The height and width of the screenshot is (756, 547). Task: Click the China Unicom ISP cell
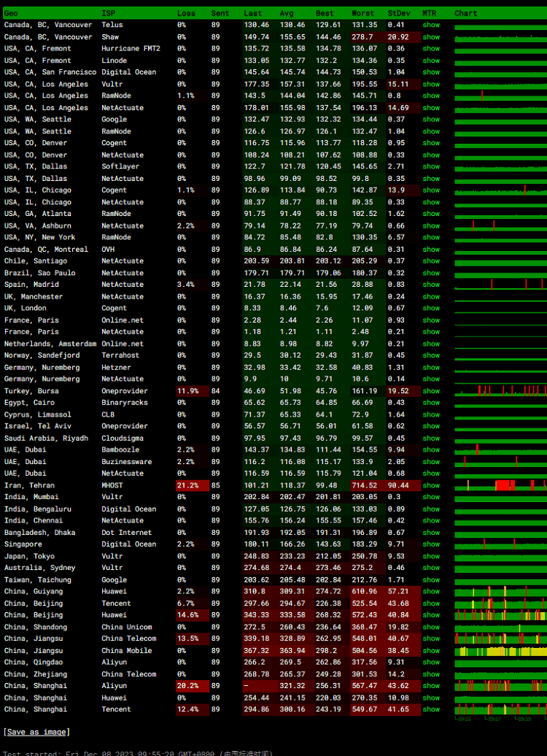127,627
